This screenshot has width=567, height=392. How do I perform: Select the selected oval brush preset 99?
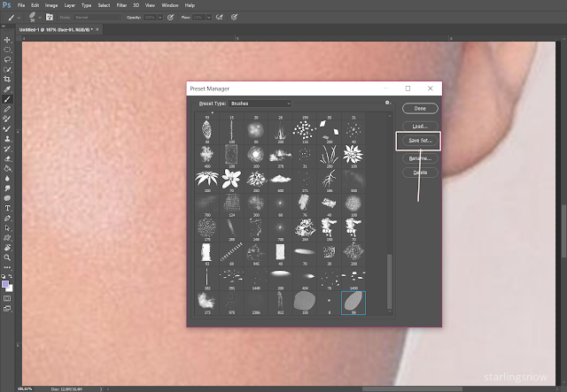point(353,303)
